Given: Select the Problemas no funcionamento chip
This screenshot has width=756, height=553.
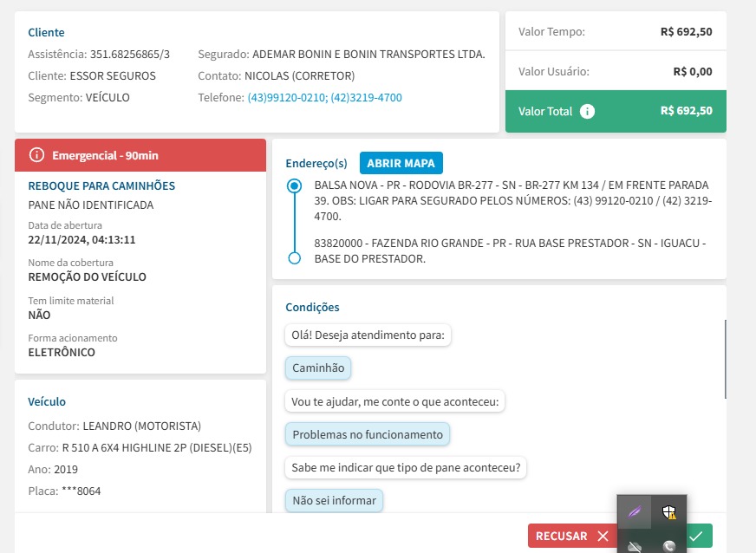Looking at the screenshot, I should 368,434.
